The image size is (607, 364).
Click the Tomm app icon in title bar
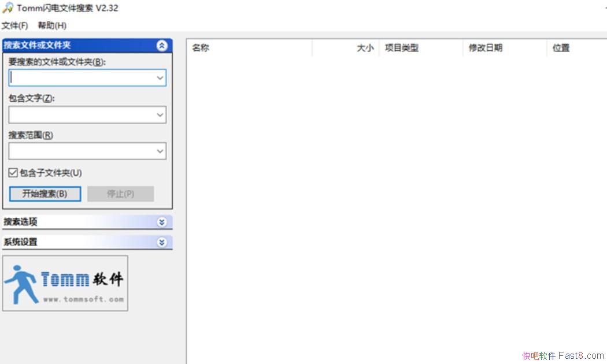(x=8, y=8)
